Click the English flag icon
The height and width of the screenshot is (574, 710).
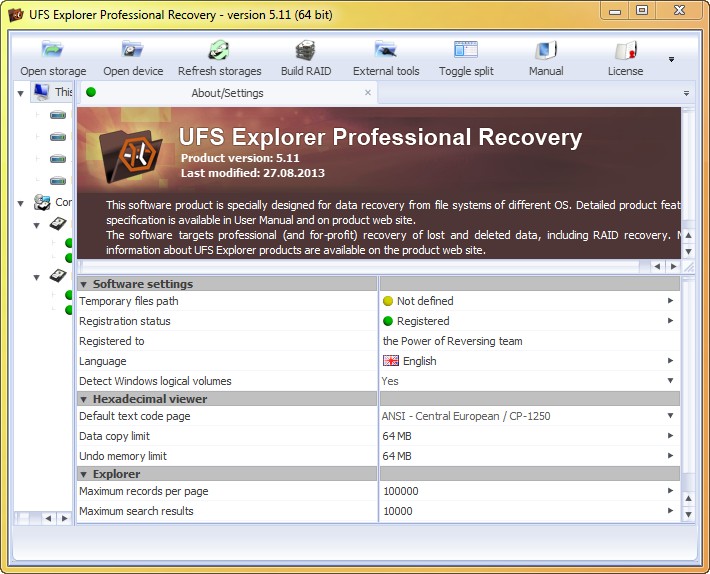point(391,360)
